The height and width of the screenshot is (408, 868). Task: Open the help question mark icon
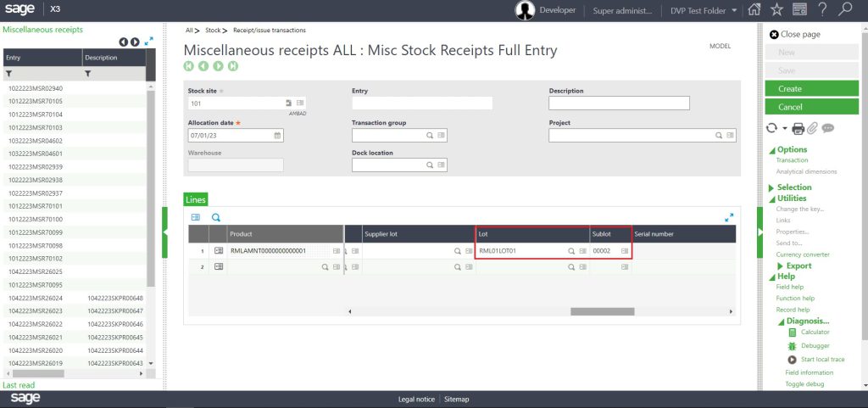[822, 9]
